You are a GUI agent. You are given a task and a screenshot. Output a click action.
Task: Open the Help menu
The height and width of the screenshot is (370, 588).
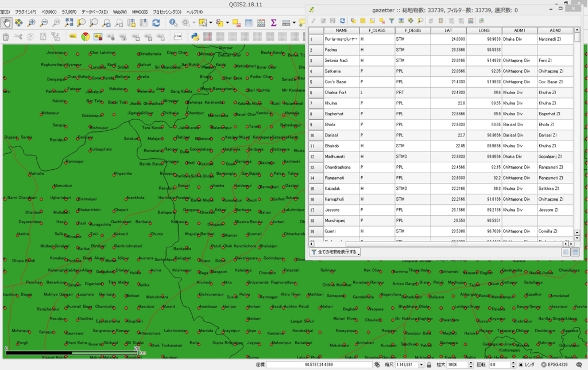point(195,12)
